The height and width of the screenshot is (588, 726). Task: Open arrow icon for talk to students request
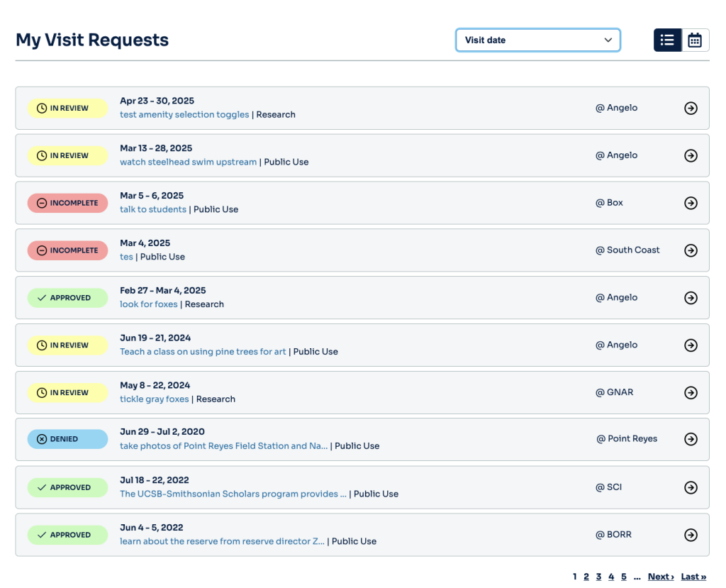pos(691,203)
